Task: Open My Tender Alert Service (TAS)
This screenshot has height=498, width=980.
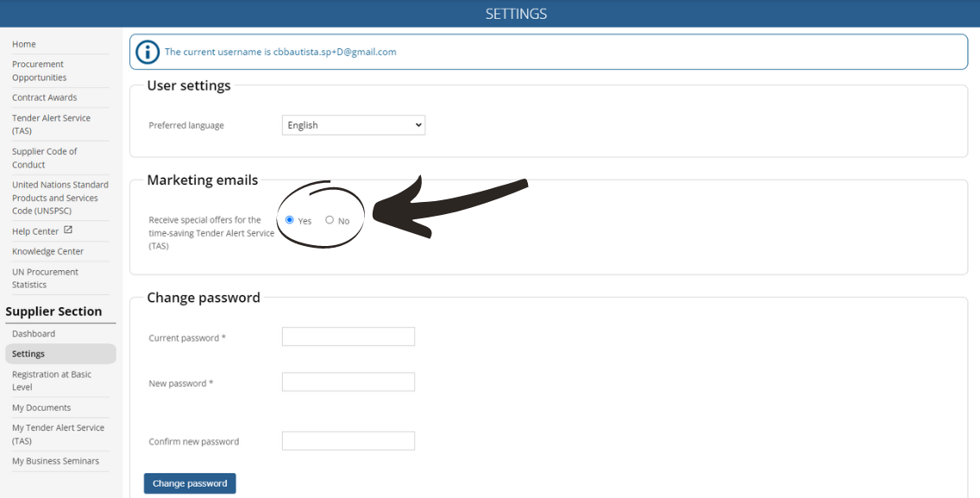Action: 58,434
